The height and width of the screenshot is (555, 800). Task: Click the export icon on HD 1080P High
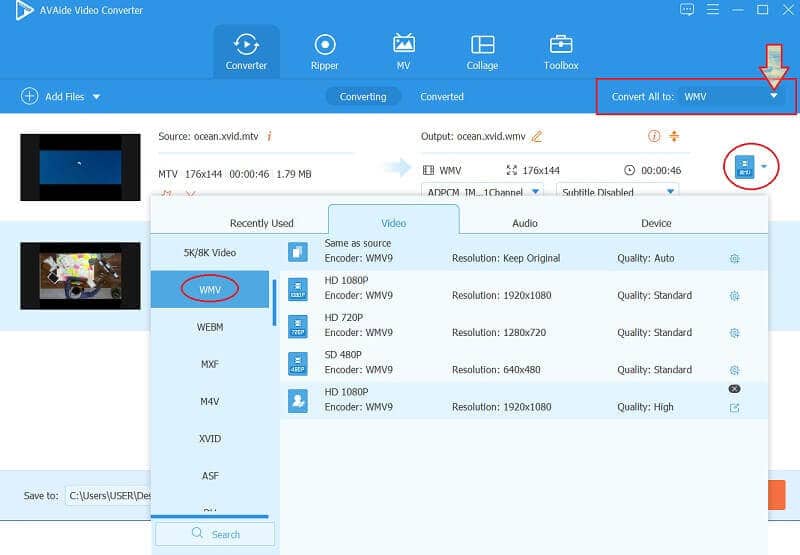click(734, 408)
